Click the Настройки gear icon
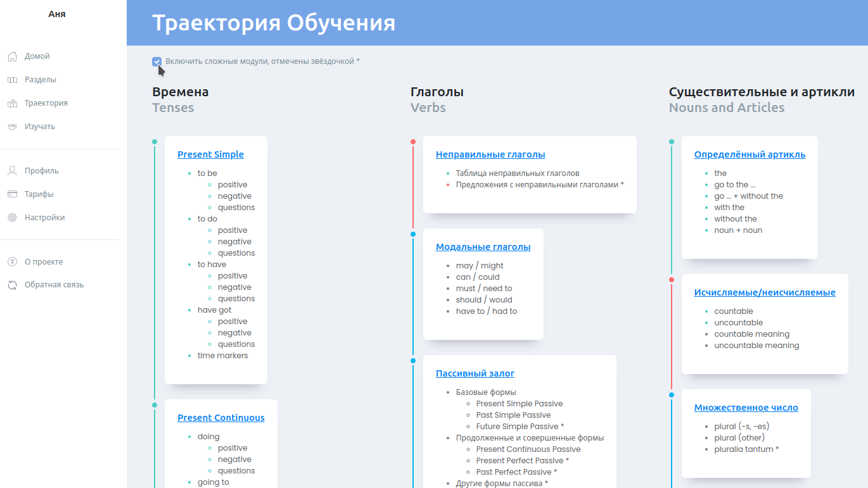The height and width of the screenshot is (488, 868). pyautogui.click(x=12, y=218)
